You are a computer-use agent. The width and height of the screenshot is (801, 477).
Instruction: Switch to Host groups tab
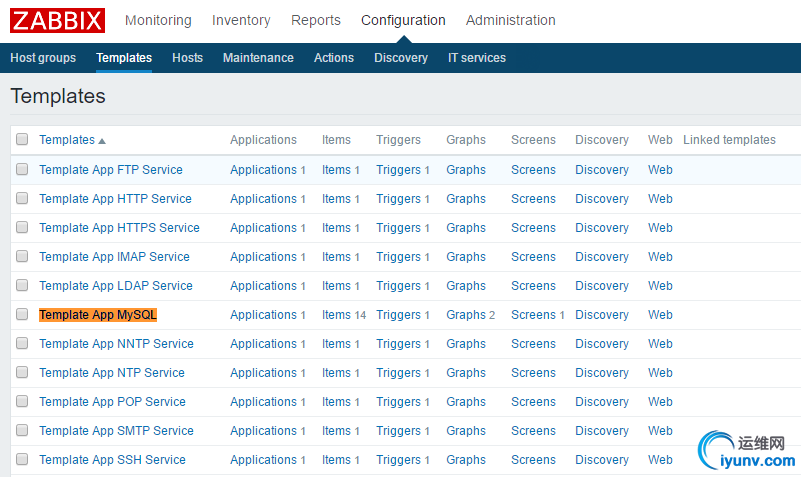point(43,58)
